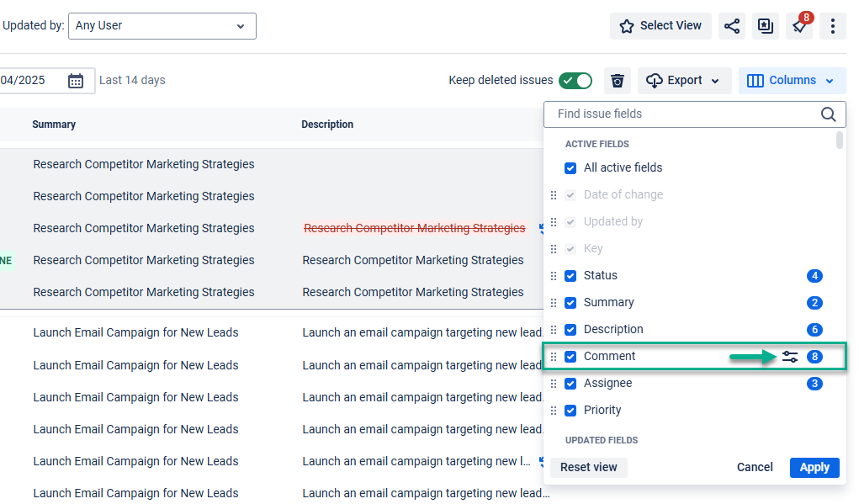859x504 pixels.
Task: Click the Summary column header
Action: tap(54, 125)
